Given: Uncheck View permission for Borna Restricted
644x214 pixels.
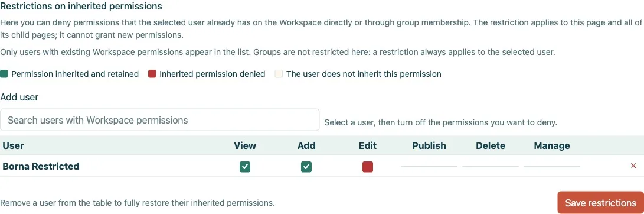Looking at the screenshot, I should (x=245, y=167).
